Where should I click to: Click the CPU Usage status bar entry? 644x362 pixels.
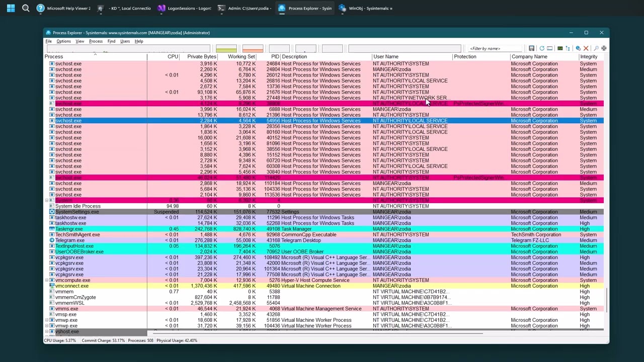tap(60, 340)
